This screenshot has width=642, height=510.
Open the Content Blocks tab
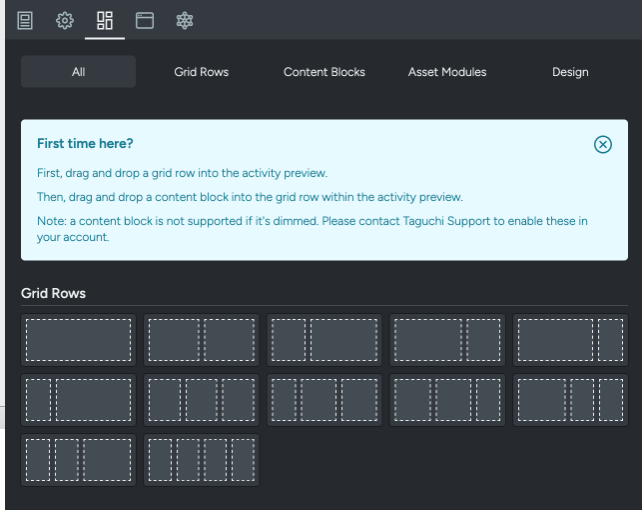(x=324, y=72)
